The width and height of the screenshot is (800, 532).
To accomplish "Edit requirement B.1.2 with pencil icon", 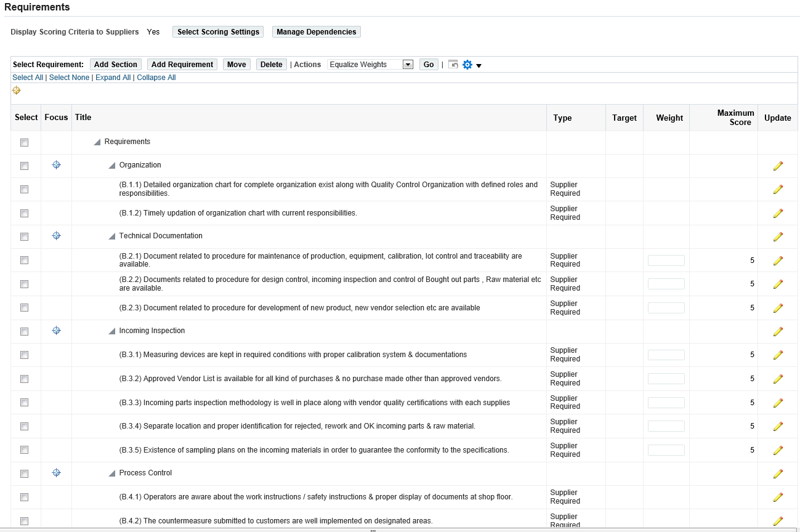I will (778, 213).
